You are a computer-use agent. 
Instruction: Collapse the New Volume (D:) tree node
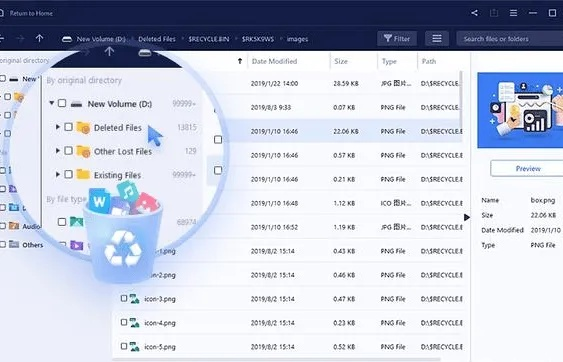(52, 103)
